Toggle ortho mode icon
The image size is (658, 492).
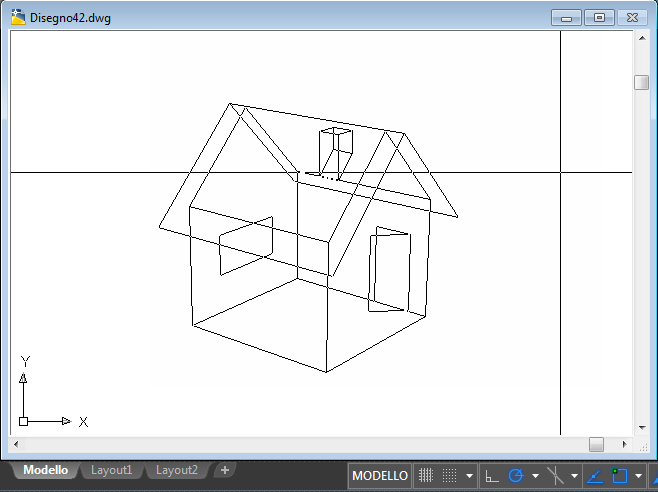click(491, 476)
